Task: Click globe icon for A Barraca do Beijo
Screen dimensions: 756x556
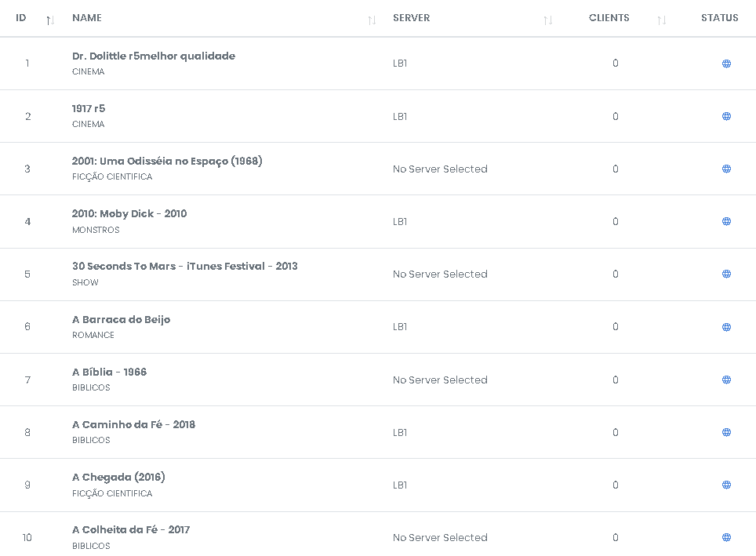Action: click(x=726, y=327)
